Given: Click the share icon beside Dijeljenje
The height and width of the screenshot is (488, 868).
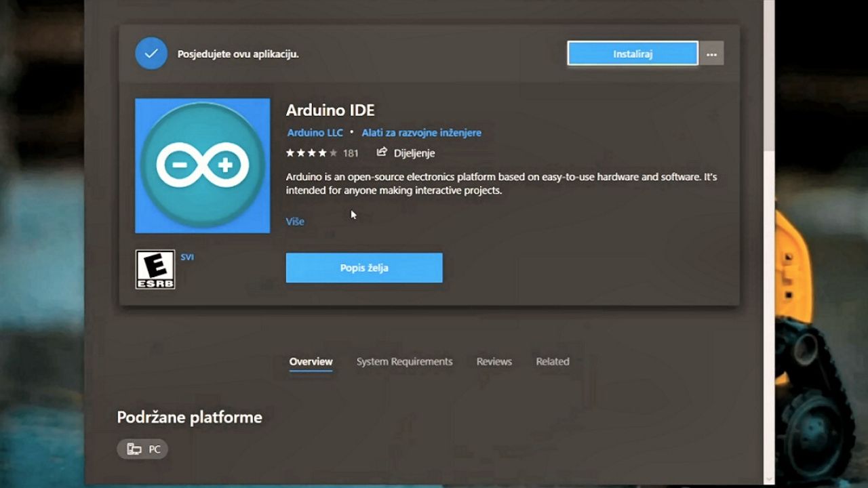Looking at the screenshot, I should [x=382, y=152].
